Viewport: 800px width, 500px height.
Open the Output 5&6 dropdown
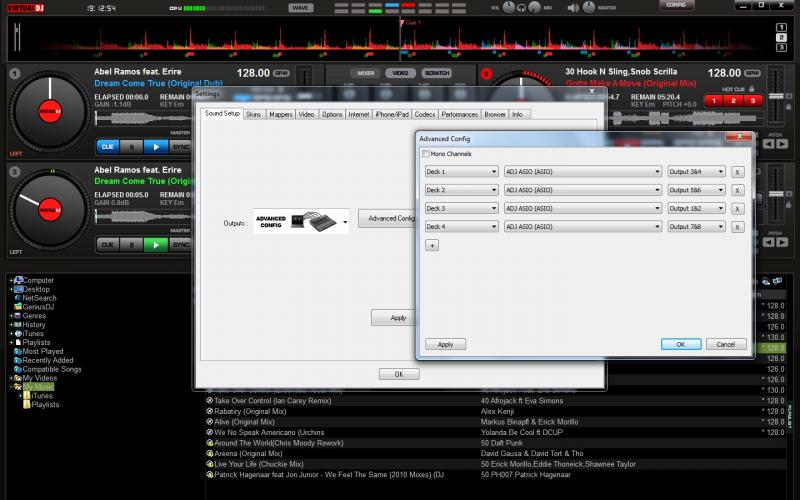click(696, 190)
